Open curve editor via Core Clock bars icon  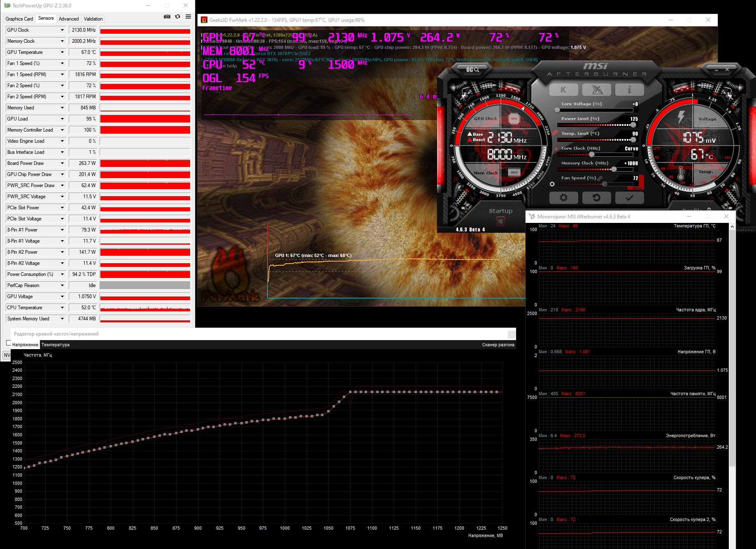click(556, 148)
